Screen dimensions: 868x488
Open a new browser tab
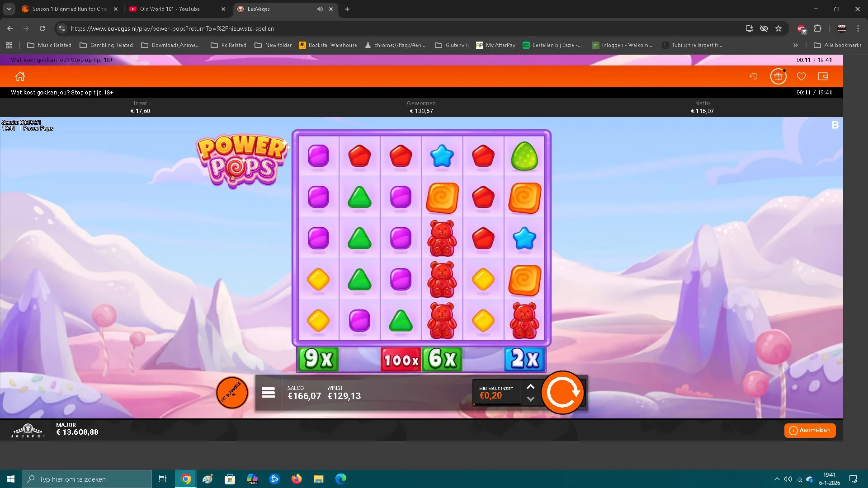(347, 9)
